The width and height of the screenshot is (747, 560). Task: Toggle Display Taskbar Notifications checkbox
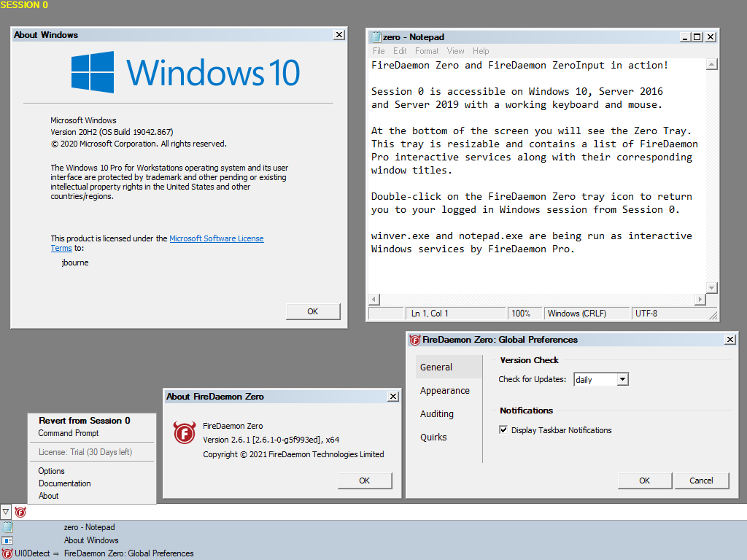[503, 430]
